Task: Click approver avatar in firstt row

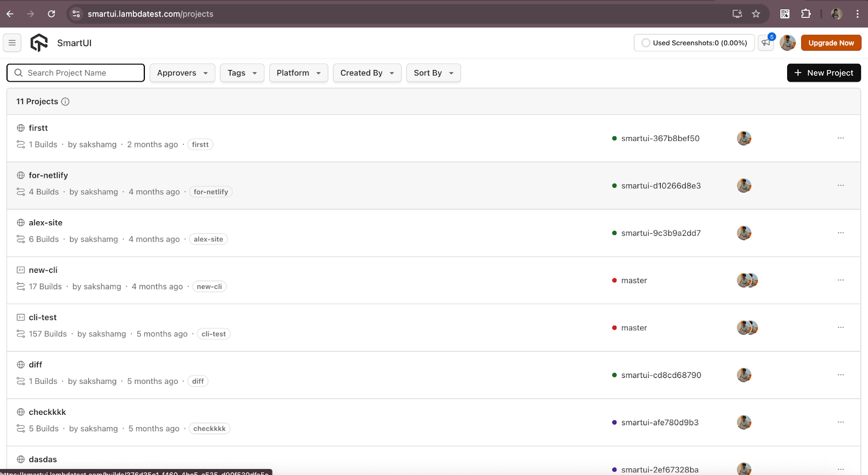Action: tap(744, 138)
